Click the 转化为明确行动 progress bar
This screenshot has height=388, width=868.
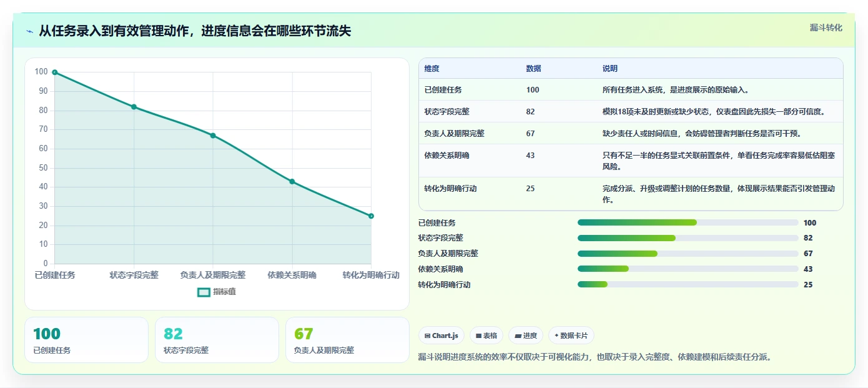click(688, 284)
